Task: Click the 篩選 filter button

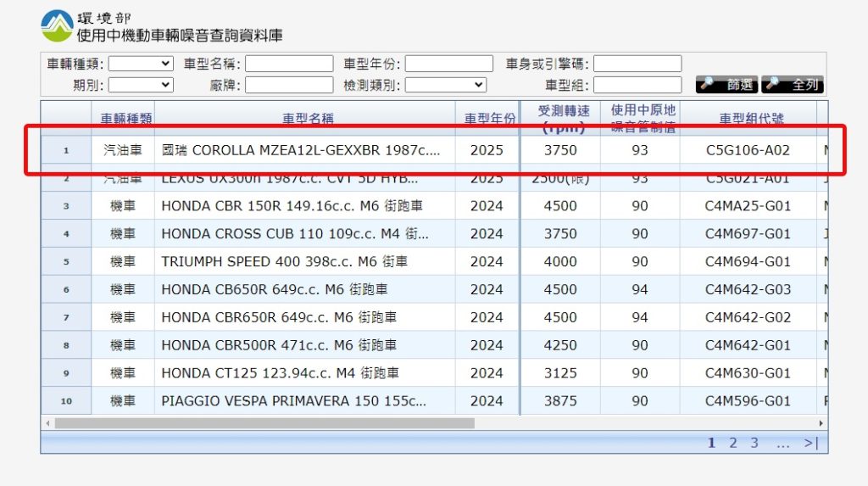Action: pos(726,85)
